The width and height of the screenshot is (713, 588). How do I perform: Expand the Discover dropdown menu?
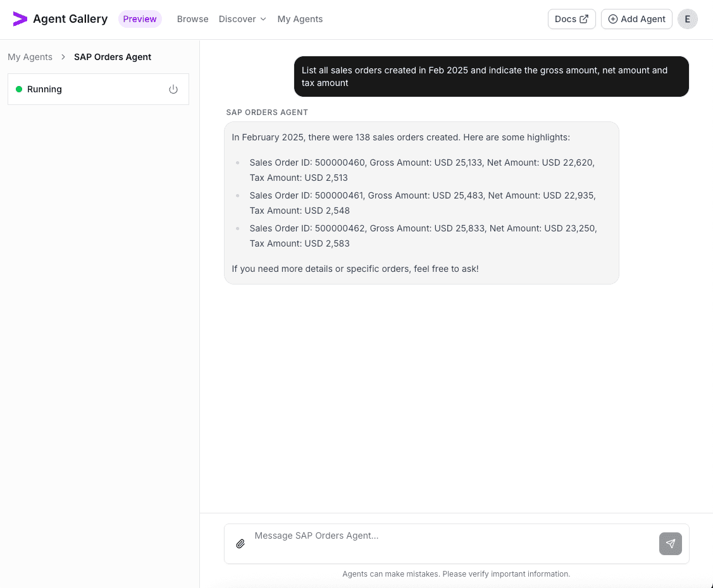click(x=242, y=19)
